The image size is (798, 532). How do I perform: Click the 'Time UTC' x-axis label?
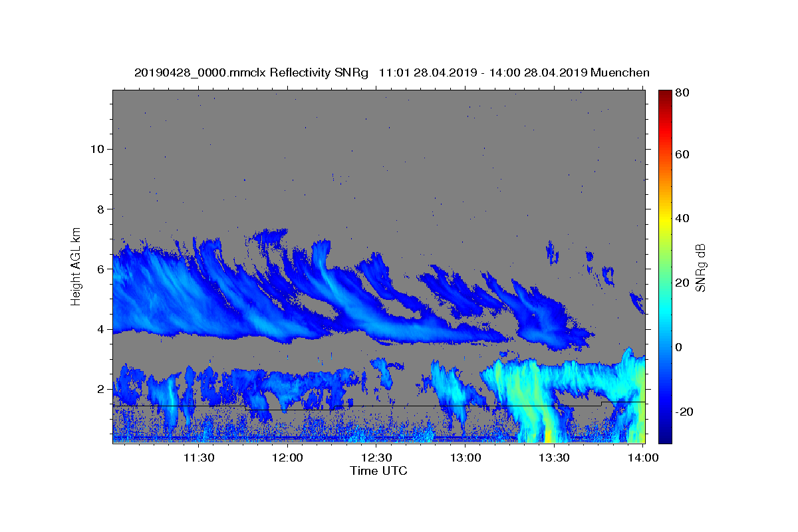(378, 471)
